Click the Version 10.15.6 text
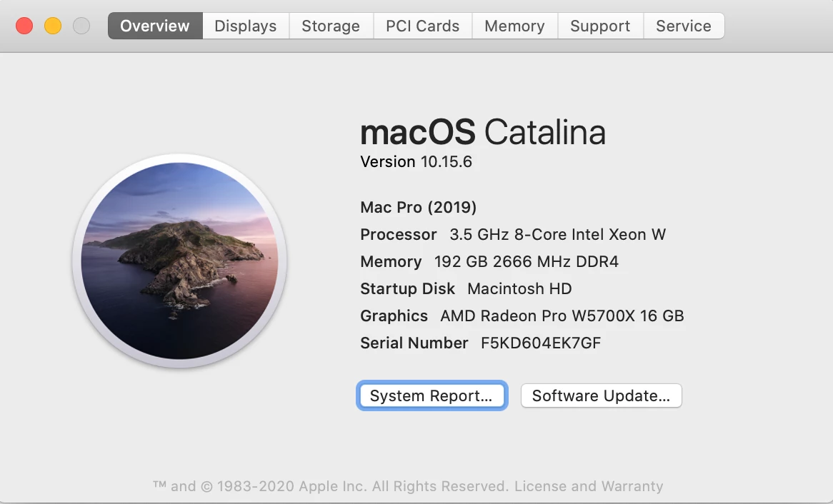 [x=416, y=161]
